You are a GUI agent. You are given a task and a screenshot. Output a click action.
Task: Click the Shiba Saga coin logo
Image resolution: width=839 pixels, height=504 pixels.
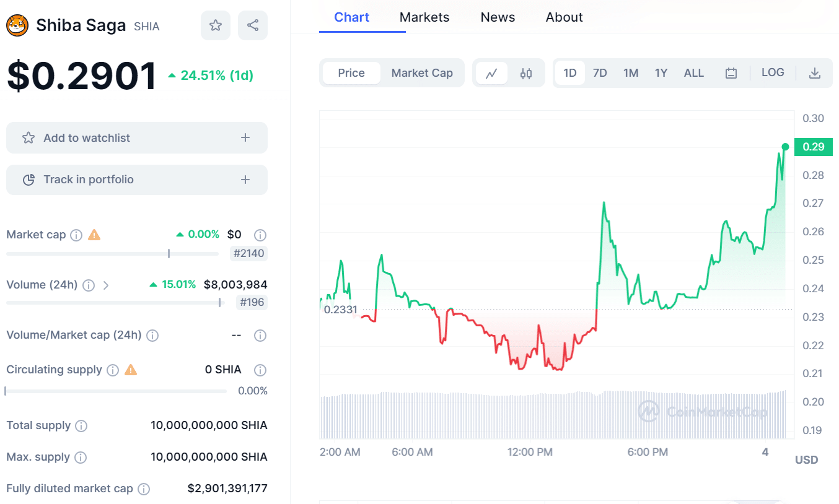pyautogui.click(x=17, y=25)
